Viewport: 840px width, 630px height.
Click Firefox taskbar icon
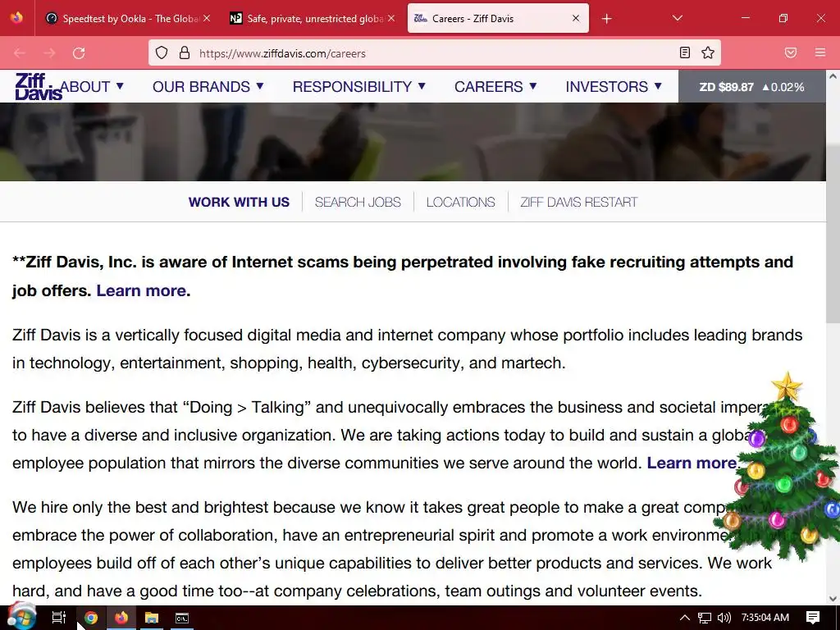(x=121, y=618)
